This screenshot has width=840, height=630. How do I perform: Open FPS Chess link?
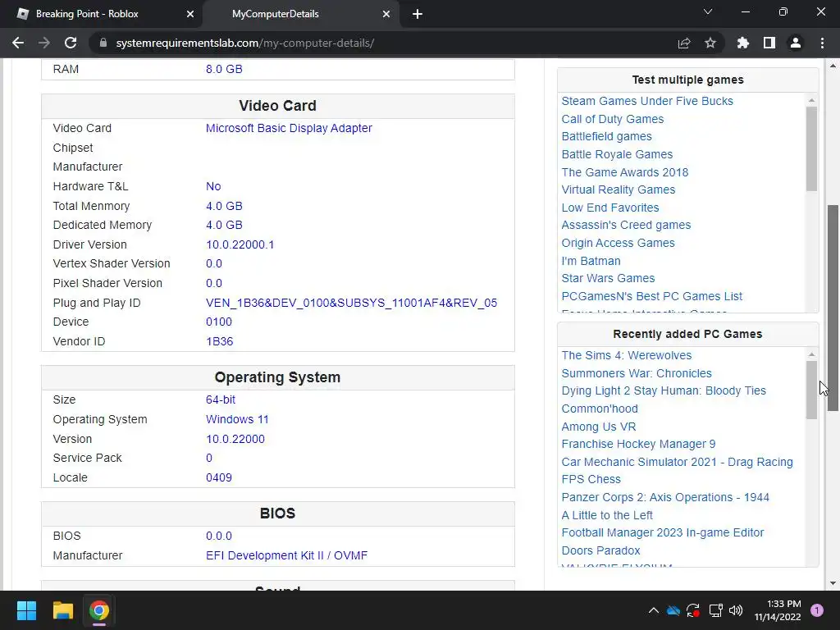(x=591, y=479)
